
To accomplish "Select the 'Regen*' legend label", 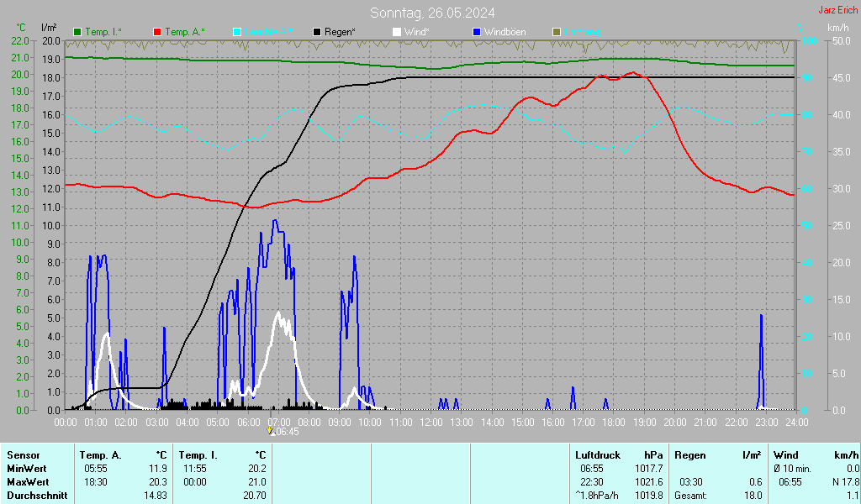I will 340,33.
